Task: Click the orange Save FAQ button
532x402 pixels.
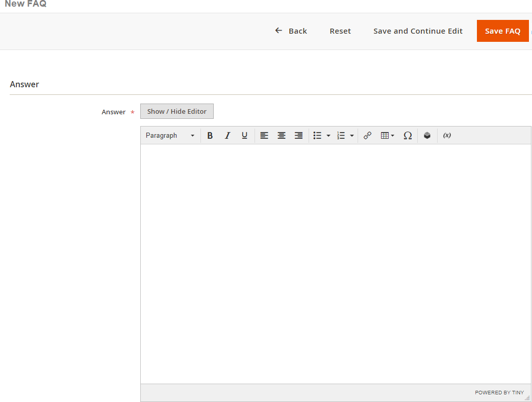Action: tap(502, 31)
